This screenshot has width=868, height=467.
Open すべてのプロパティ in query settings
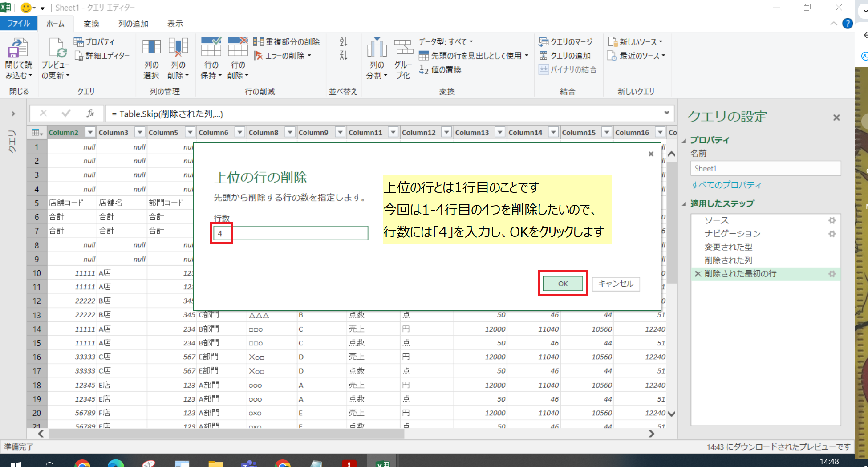click(726, 185)
